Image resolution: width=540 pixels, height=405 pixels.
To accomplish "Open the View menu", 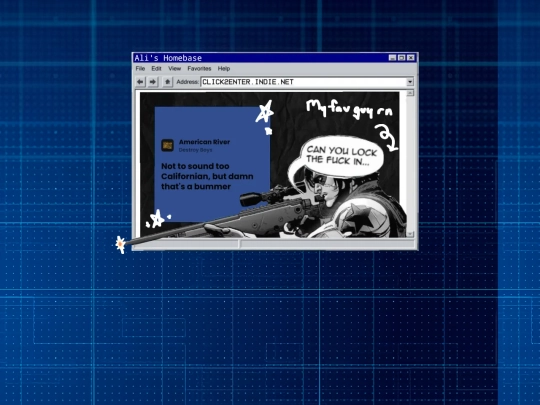I will pos(175,69).
